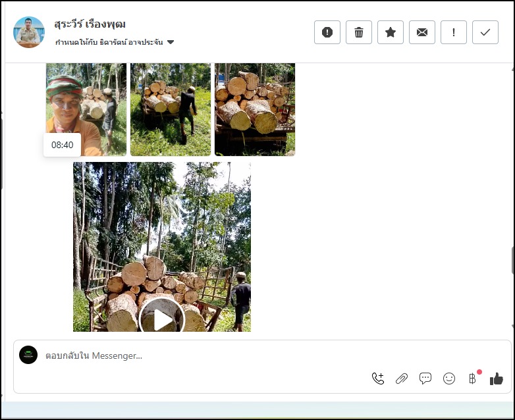Start a call with phone plus icon
Viewport: 515px width, 420px height.
click(378, 379)
